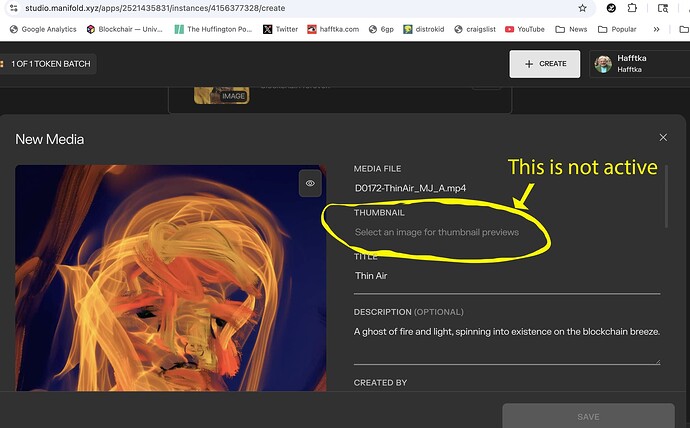The image size is (690, 428).
Task: Open the 6gp bookmark
Action: [x=381, y=29]
